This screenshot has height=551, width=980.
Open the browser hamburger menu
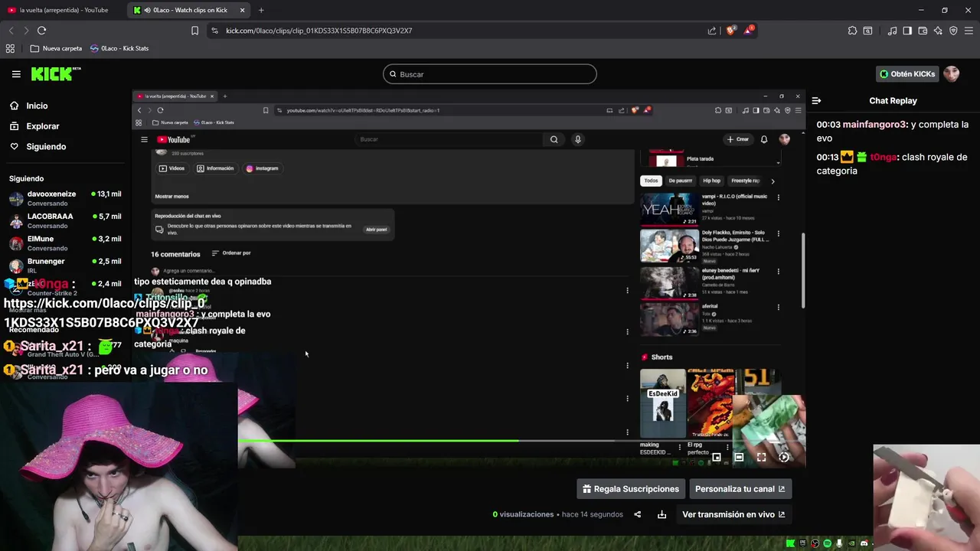(x=969, y=31)
